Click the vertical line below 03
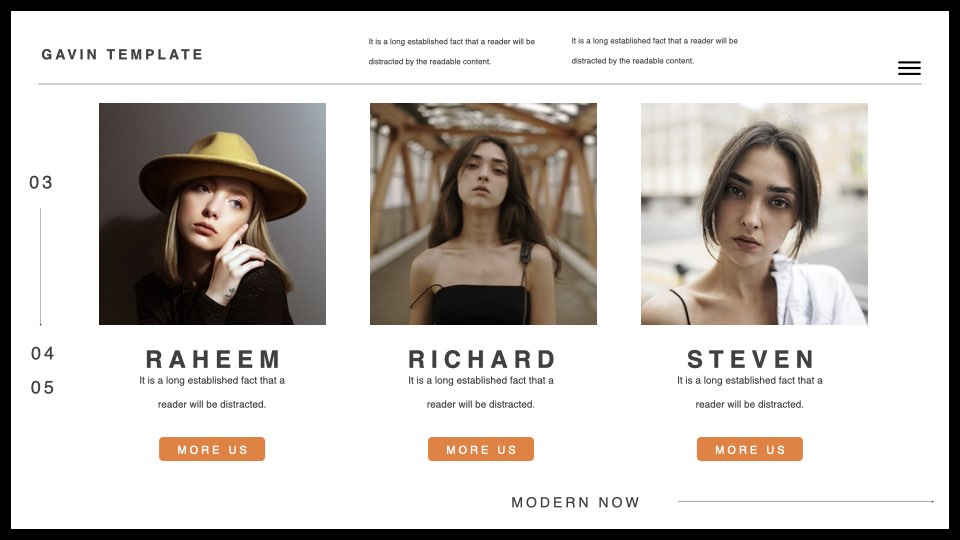This screenshot has width=960, height=540. (40, 266)
